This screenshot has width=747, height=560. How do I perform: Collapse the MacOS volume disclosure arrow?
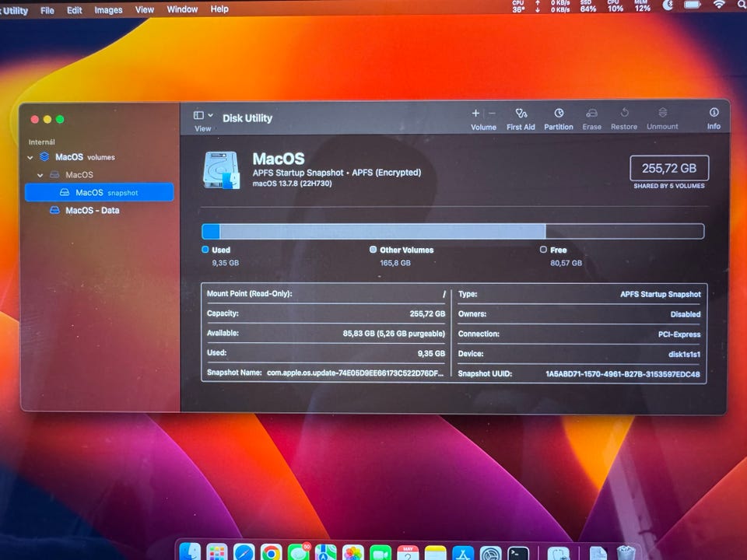[x=40, y=175]
